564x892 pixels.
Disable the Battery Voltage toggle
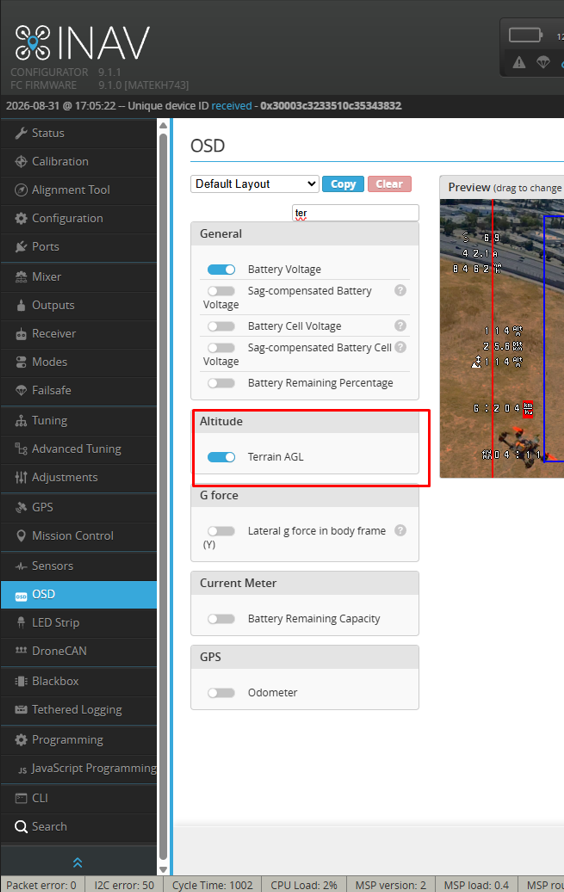(x=221, y=270)
